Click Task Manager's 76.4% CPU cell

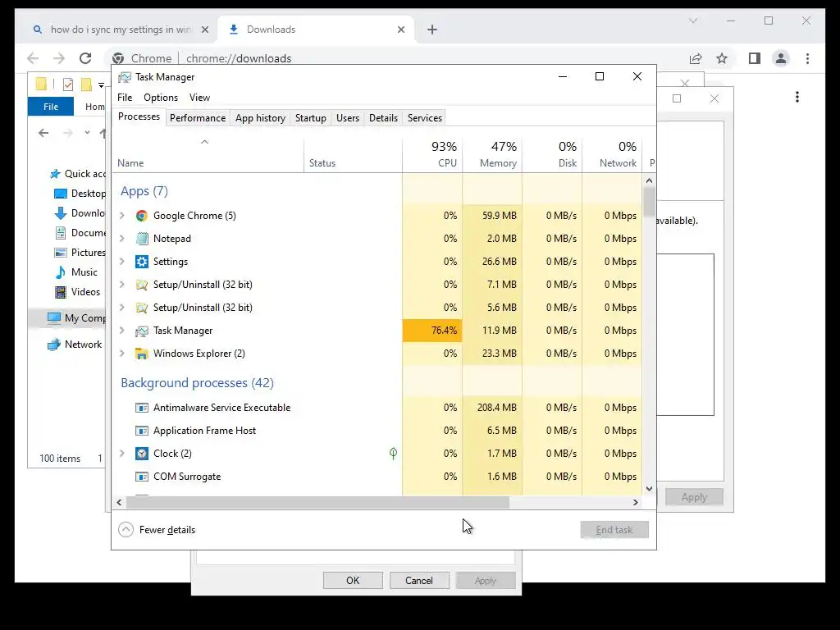point(432,331)
